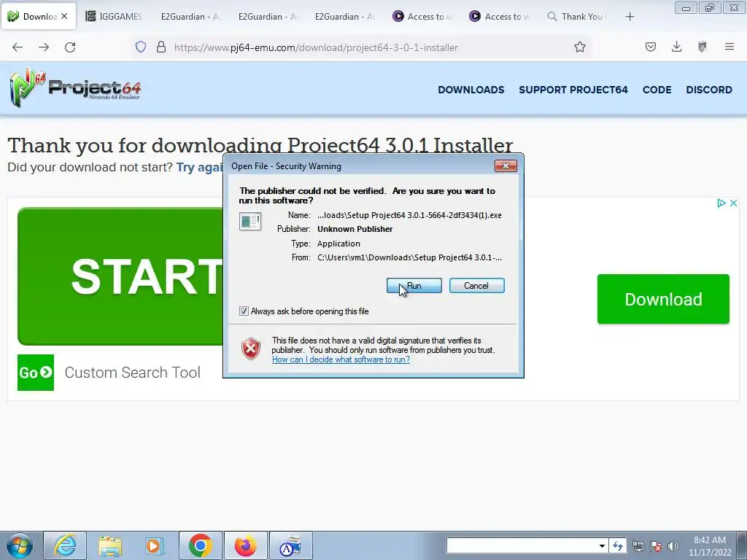This screenshot has height=560, width=747.
Task: Click the Firefox taskbar icon
Action: tap(245, 545)
